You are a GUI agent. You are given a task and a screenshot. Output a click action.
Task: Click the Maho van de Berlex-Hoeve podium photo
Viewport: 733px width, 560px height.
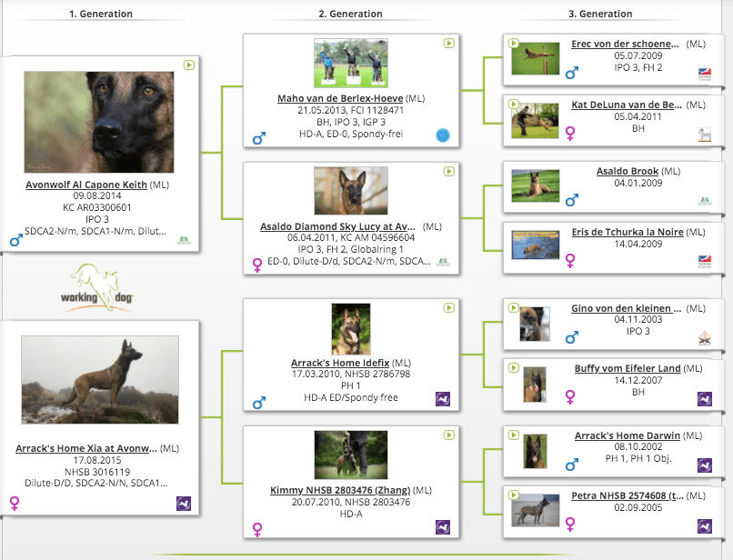[350, 64]
